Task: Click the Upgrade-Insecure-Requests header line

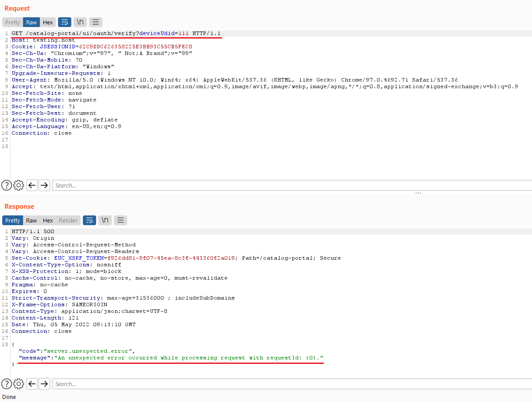Action: (x=61, y=73)
